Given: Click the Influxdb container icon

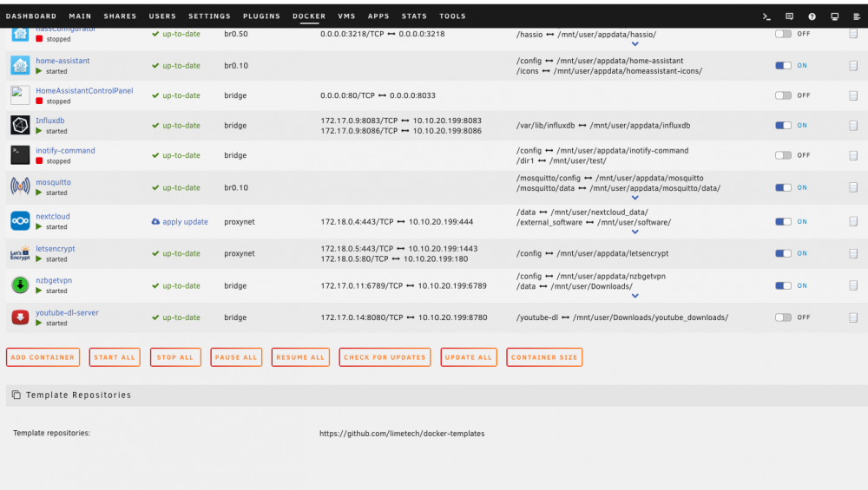Looking at the screenshot, I should coord(20,125).
